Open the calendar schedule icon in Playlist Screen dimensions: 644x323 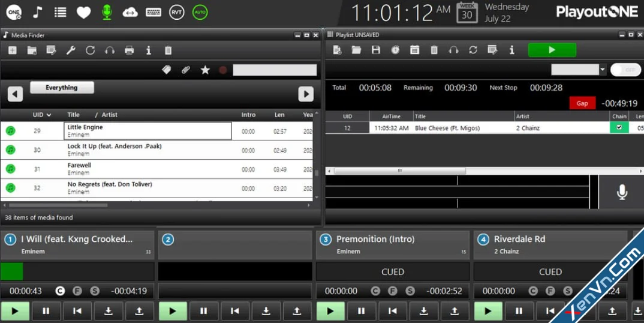click(415, 50)
